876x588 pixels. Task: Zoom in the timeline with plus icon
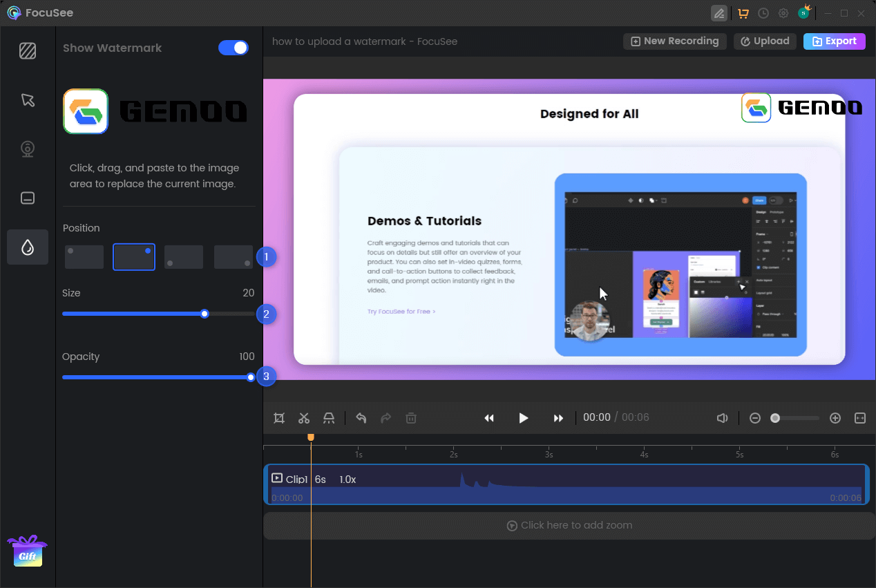pyautogui.click(x=835, y=418)
